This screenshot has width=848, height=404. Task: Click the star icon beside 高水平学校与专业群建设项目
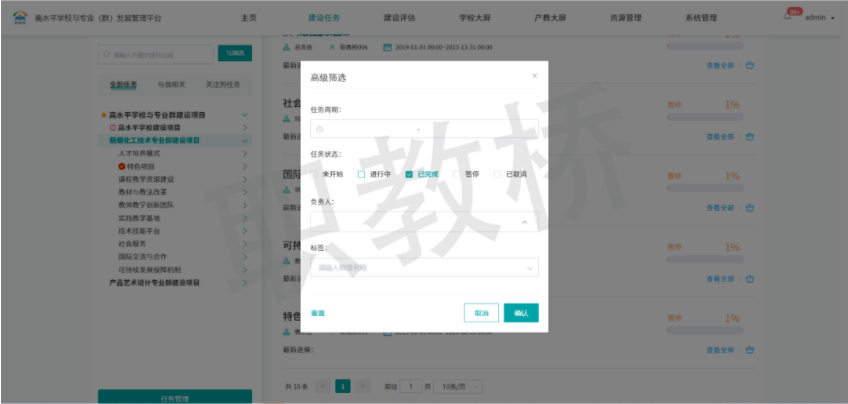click(x=104, y=115)
